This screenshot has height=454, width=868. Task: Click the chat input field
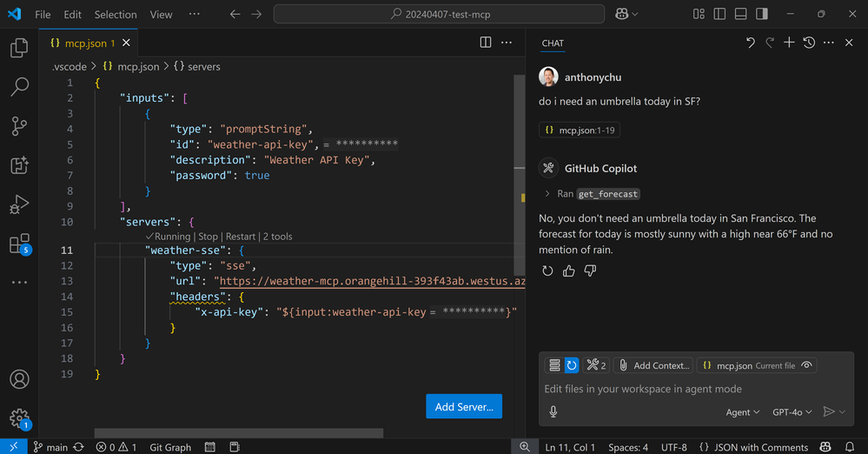pos(695,389)
